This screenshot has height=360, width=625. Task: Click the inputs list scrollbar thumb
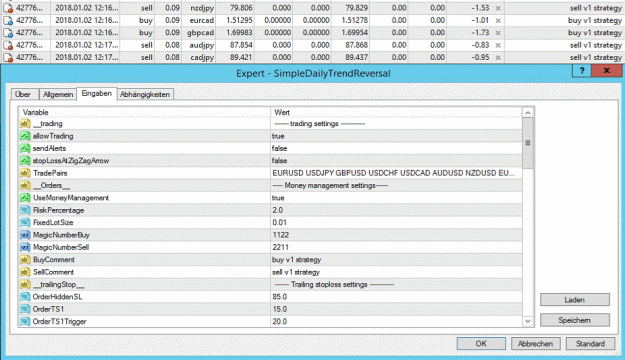click(528, 143)
